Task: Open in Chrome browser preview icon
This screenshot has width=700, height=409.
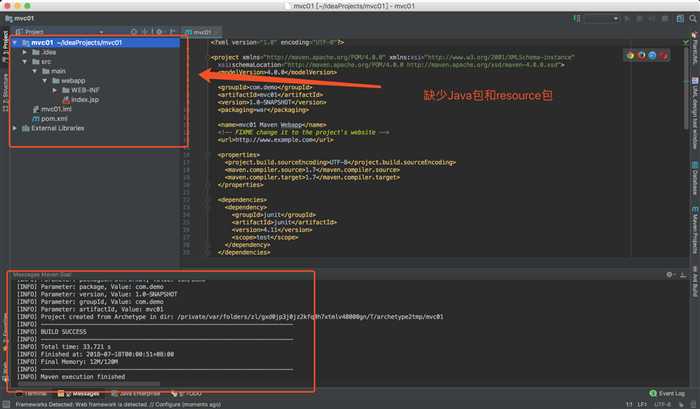Action: [630, 56]
